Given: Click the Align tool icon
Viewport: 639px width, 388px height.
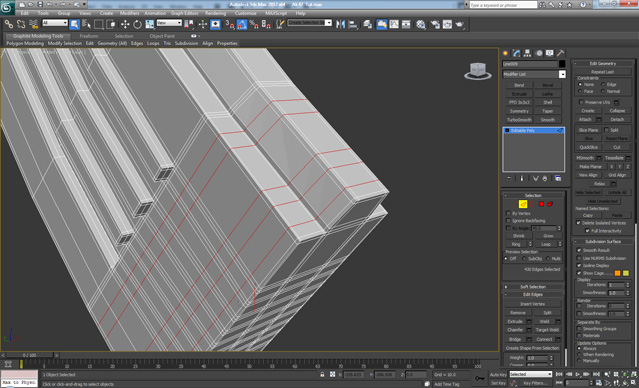Looking at the screenshot, I should pyautogui.click(x=353, y=24).
